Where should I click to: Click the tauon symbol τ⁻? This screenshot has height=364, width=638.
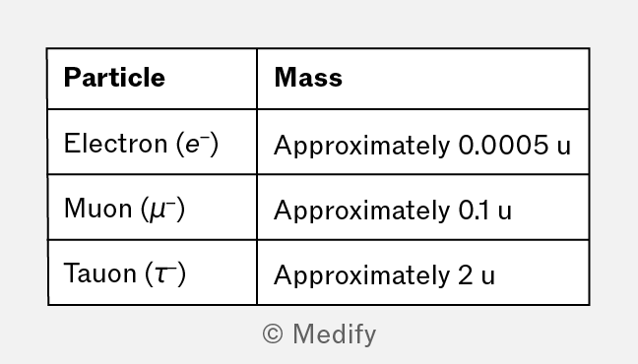coord(165,273)
